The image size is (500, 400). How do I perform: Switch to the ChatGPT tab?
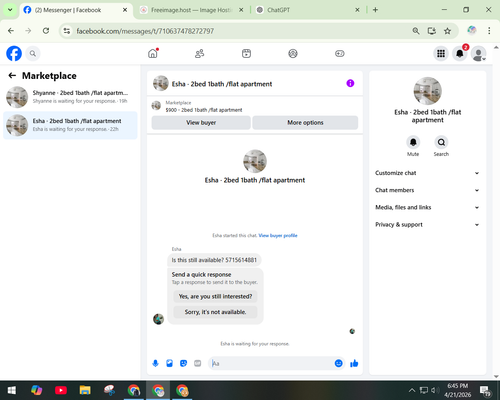coord(307,10)
